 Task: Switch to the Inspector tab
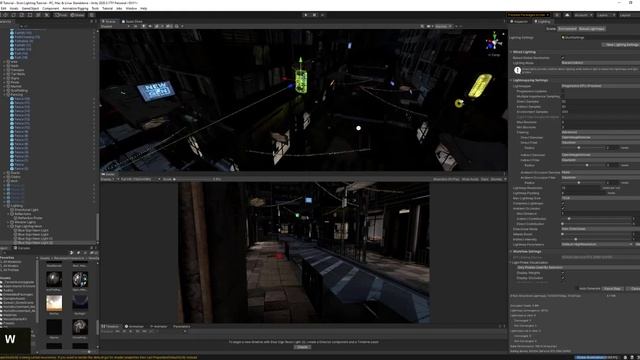coord(520,22)
